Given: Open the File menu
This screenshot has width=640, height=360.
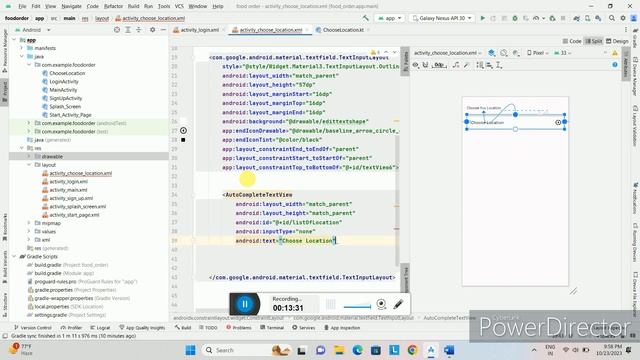Looking at the screenshot, I should pos(22,7).
